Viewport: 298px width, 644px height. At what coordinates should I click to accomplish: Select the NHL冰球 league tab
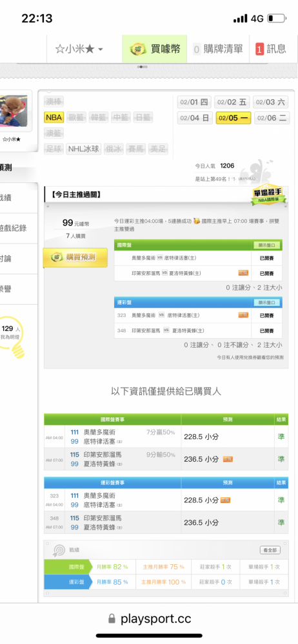[84, 149]
